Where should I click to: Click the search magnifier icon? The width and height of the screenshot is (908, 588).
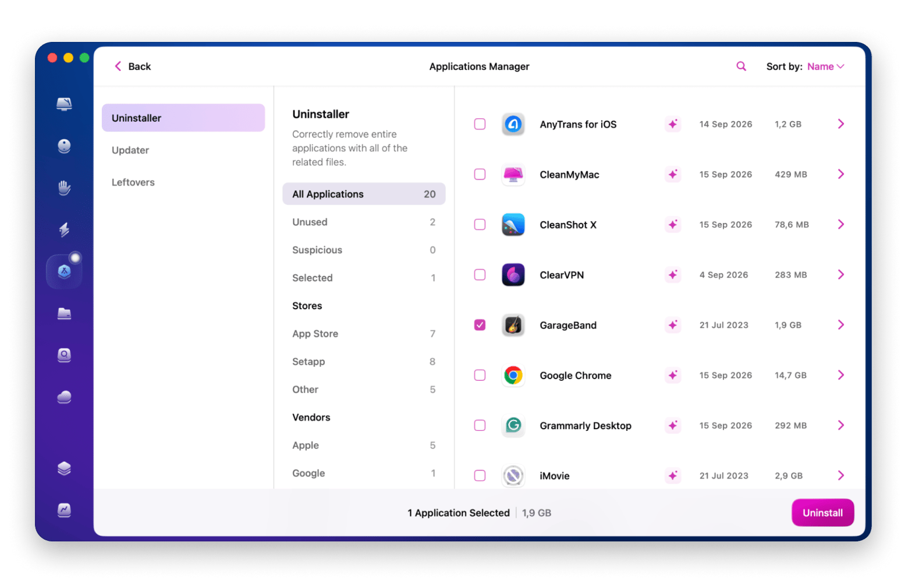pos(741,66)
